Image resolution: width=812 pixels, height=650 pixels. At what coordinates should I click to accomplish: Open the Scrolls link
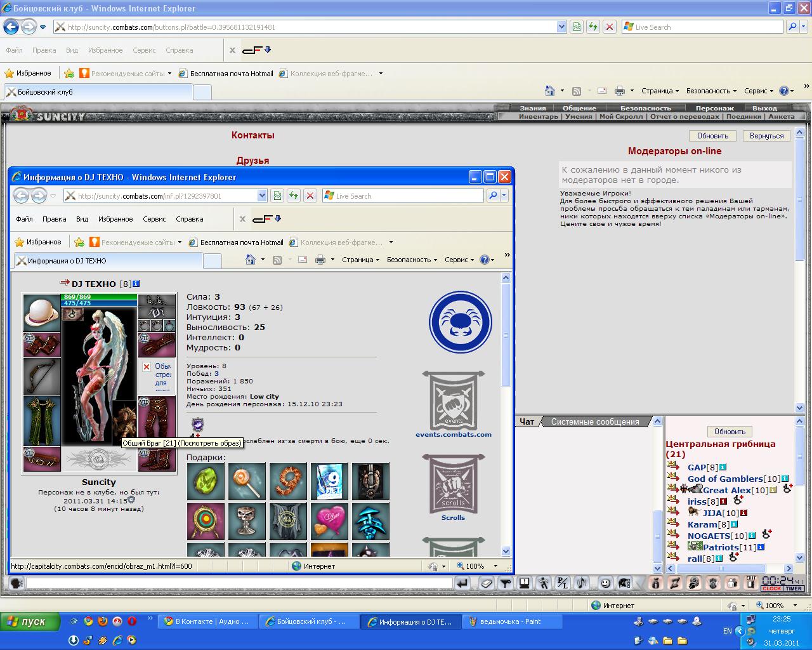click(453, 517)
